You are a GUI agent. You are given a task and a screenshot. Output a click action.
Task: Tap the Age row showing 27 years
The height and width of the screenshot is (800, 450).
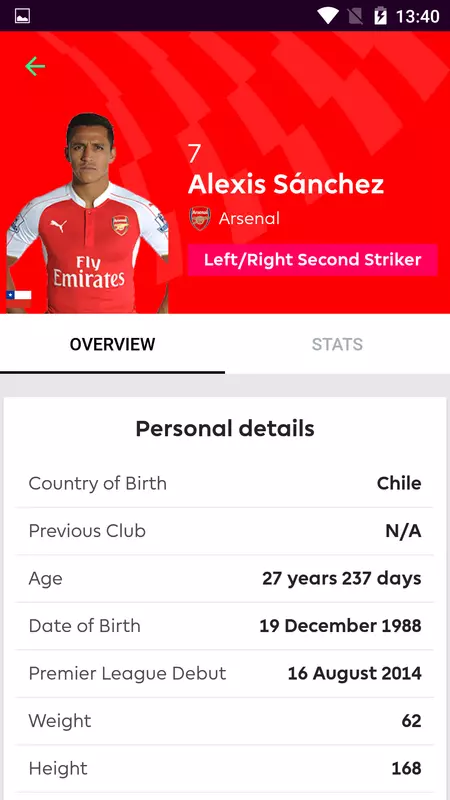pyautogui.click(x=225, y=579)
